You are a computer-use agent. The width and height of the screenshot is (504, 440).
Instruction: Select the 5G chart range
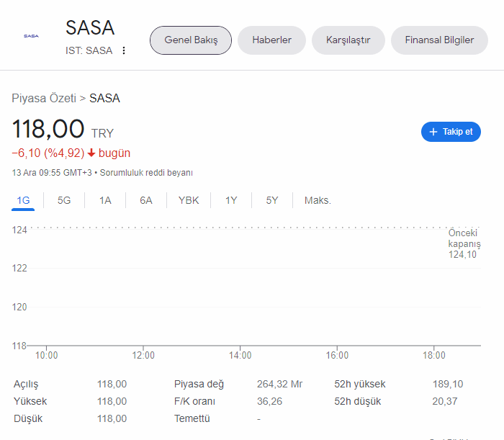point(64,200)
